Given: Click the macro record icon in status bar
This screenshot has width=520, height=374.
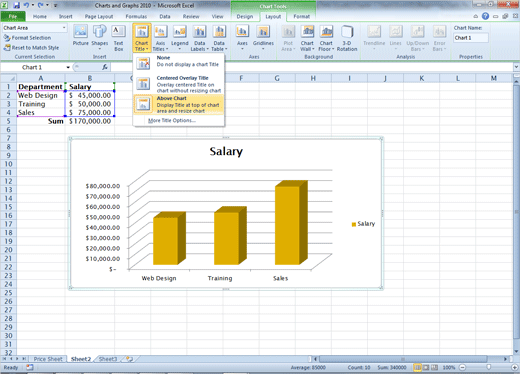Looking at the screenshot, I should (30, 367).
